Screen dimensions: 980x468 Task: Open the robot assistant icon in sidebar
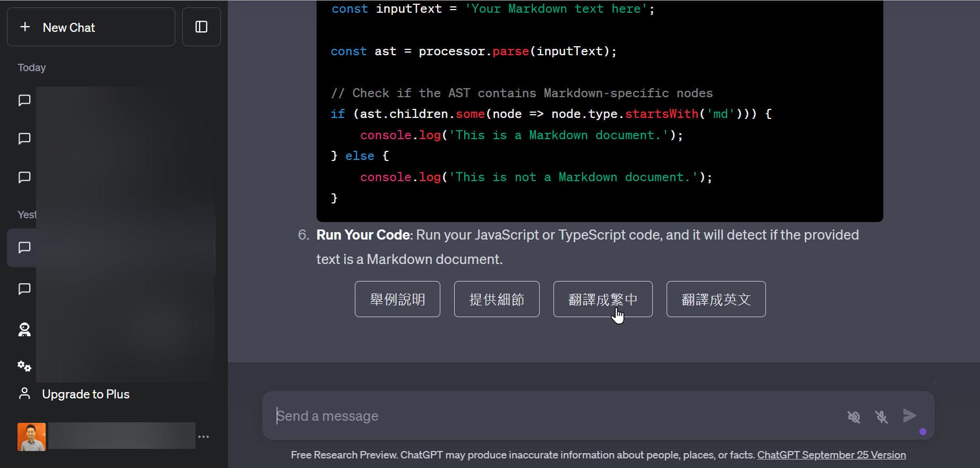coord(24,330)
